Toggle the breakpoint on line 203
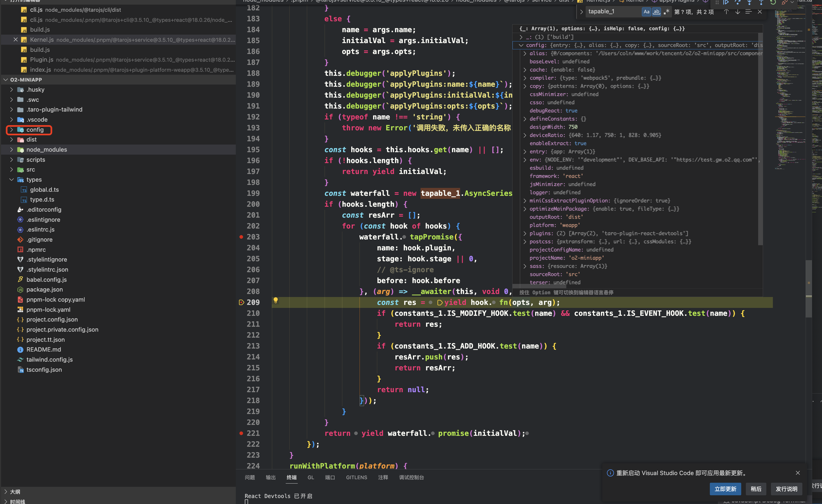The width and height of the screenshot is (822, 504). point(241,237)
